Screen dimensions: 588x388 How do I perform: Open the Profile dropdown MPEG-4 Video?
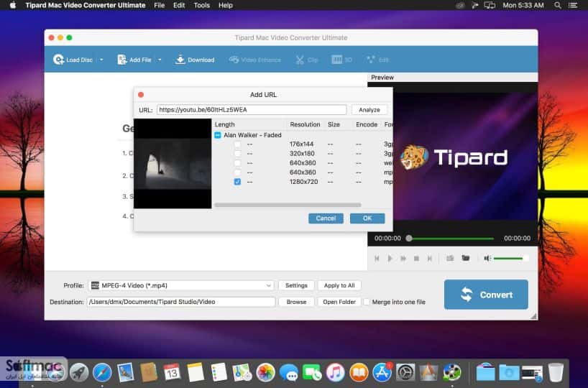[181, 286]
